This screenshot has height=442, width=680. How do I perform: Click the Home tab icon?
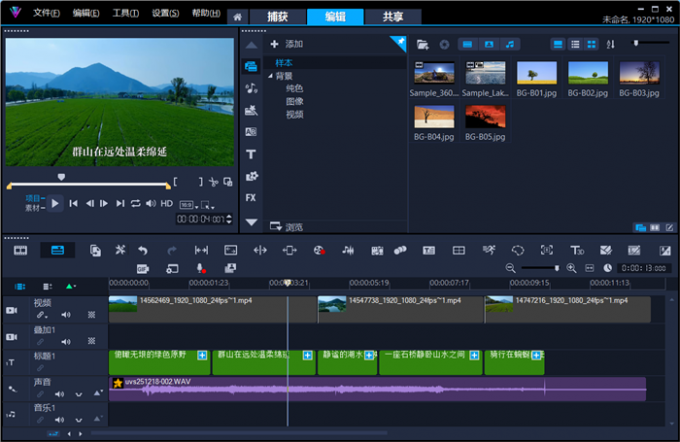pos(237,16)
